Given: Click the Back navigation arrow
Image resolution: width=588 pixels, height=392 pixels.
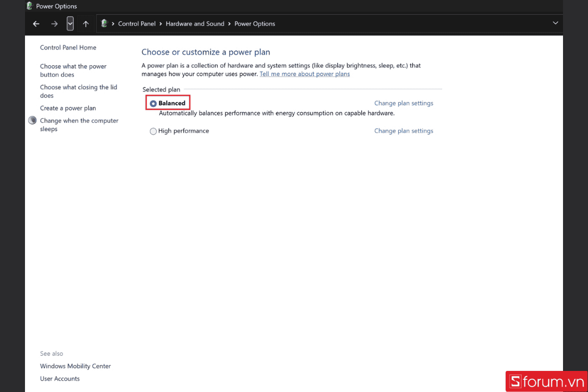Looking at the screenshot, I should [x=36, y=24].
